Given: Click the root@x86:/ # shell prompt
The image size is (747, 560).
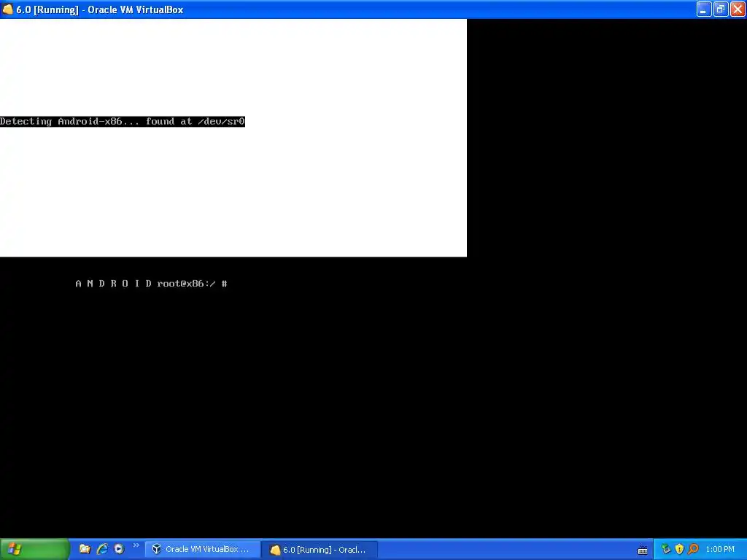Looking at the screenshot, I should (192, 284).
